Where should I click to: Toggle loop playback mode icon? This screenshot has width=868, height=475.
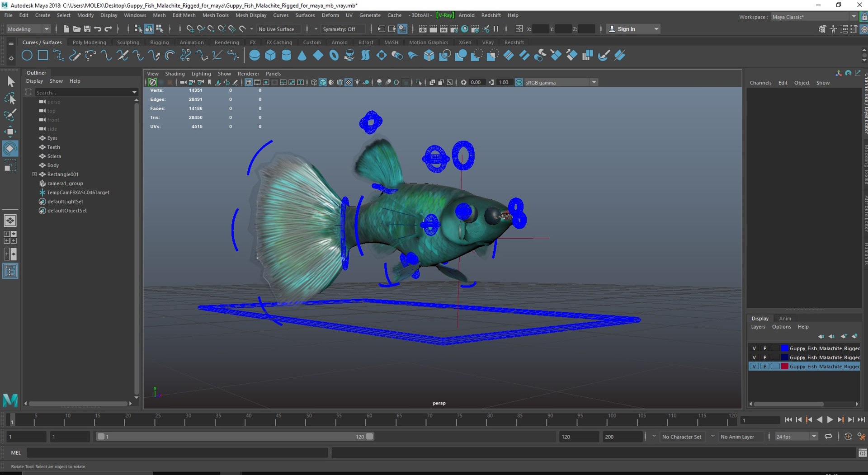click(828, 437)
